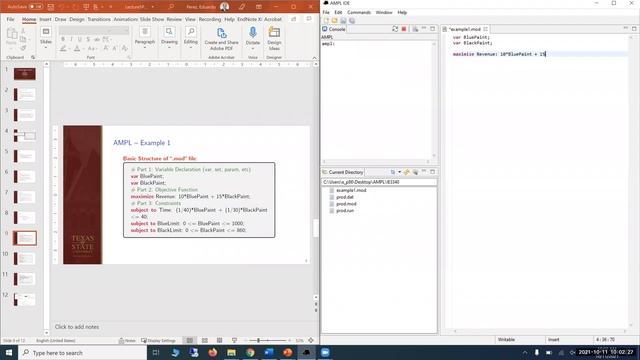Select prod.run in Current Directory list

[345, 211]
